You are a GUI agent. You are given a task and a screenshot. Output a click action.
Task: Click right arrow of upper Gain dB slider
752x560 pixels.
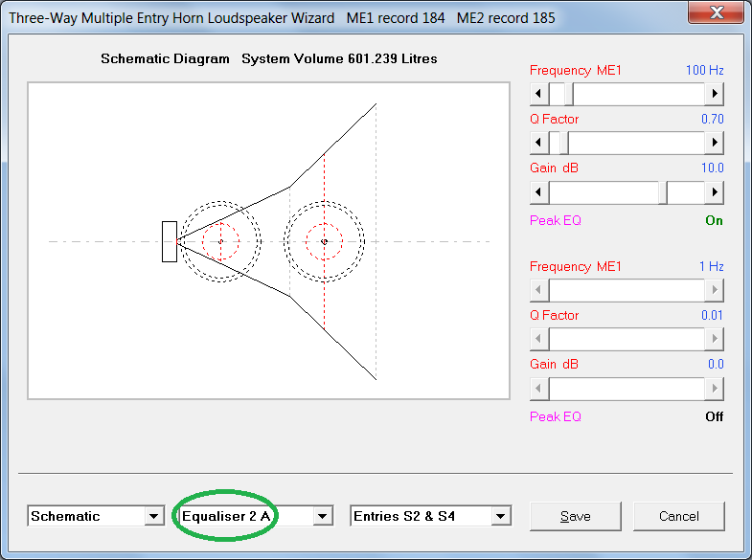pos(714,192)
